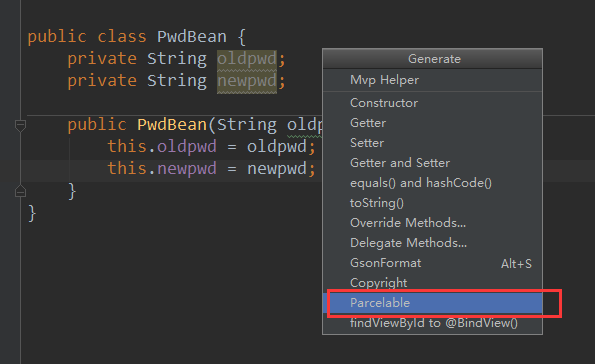595x364 pixels.
Task: Click the Alt+S shortcut label
Action: pyautogui.click(x=516, y=264)
